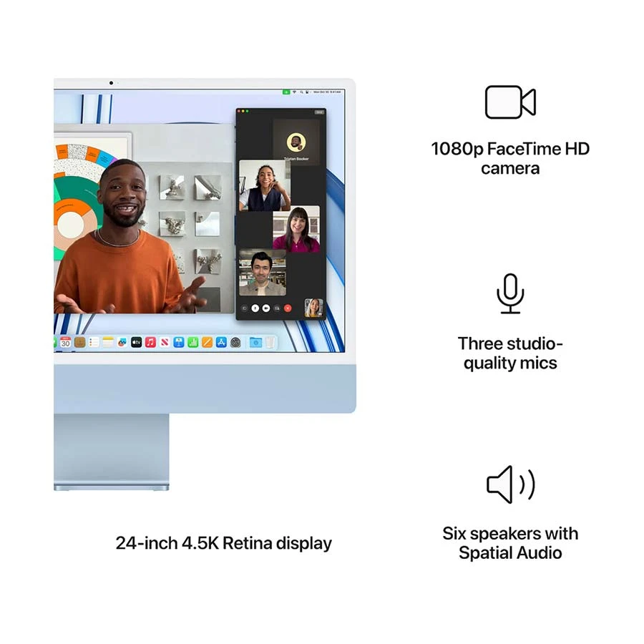
Task: Click the FaceTime HD camera icon
Action: pos(510,102)
